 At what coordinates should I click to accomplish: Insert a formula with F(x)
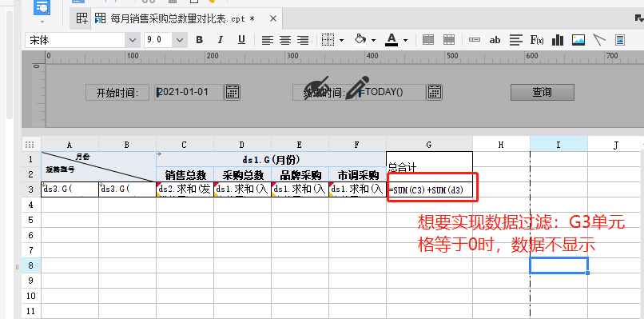(537, 40)
